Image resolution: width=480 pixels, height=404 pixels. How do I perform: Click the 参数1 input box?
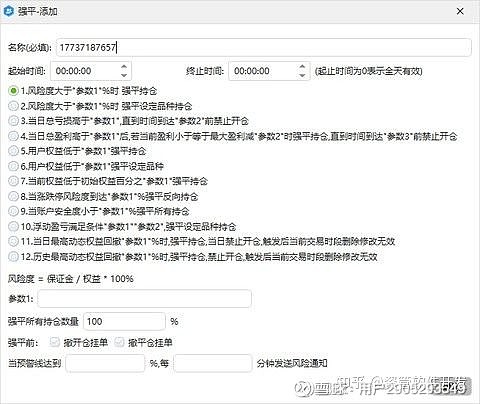coord(144,298)
